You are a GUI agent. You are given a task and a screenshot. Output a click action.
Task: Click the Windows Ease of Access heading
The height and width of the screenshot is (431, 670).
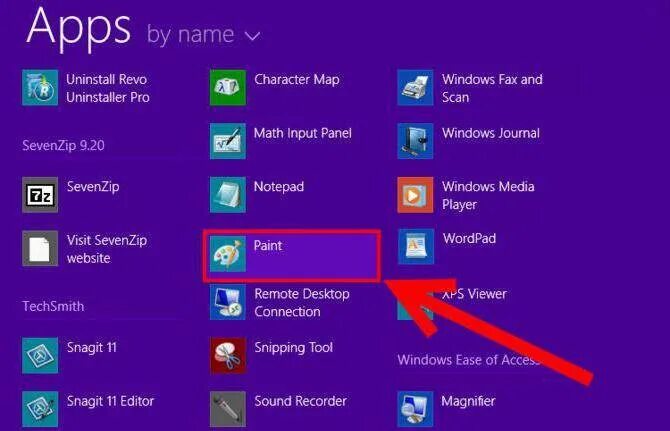coord(469,360)
